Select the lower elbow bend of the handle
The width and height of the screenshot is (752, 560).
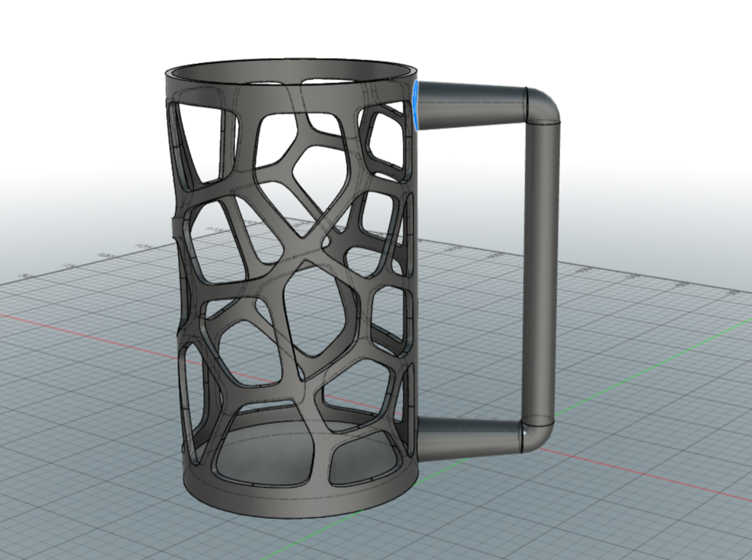[536, 436]
